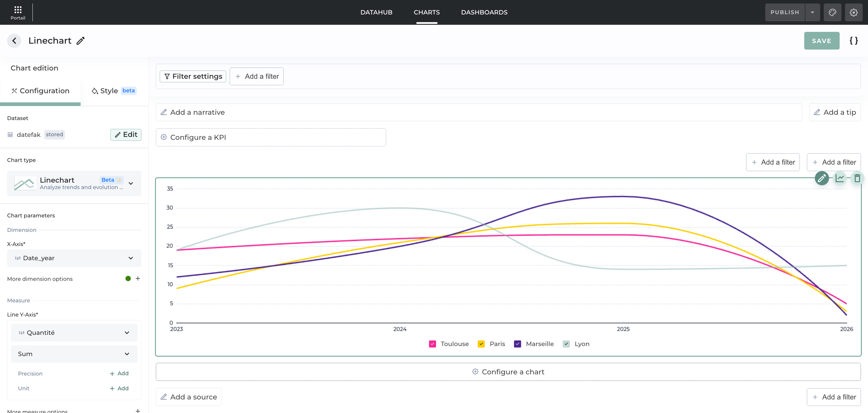Click the chart type icon above the chart
Image resolution: width=868 pixels, height=413 pixels.
[x=840, y=178]
